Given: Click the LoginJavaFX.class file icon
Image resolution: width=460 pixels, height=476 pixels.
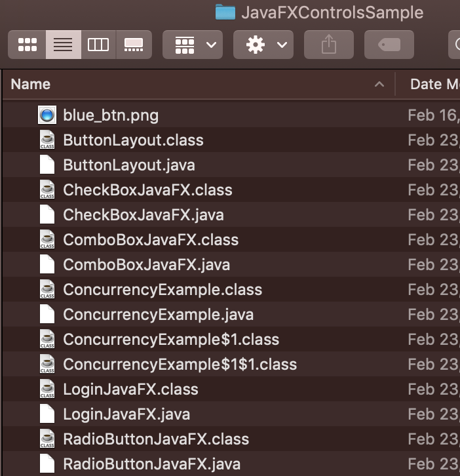Looking at the screenshot, I should tap(47, 389).
